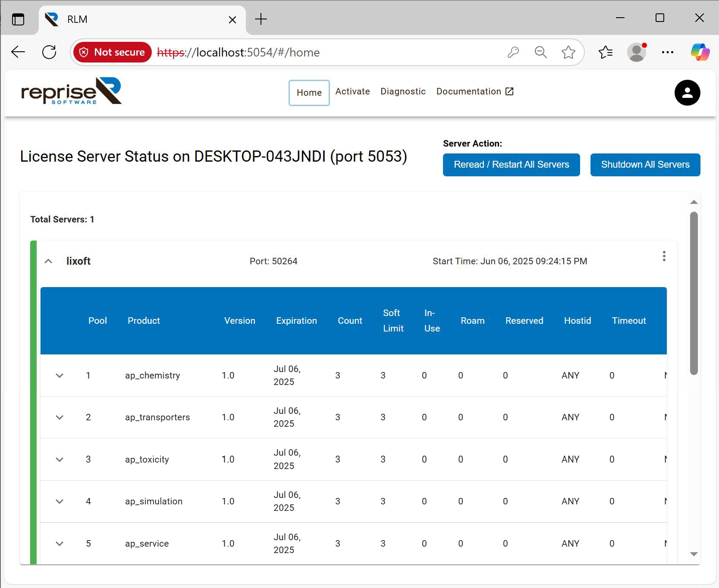Click the Expiration column header

[297, 321]
